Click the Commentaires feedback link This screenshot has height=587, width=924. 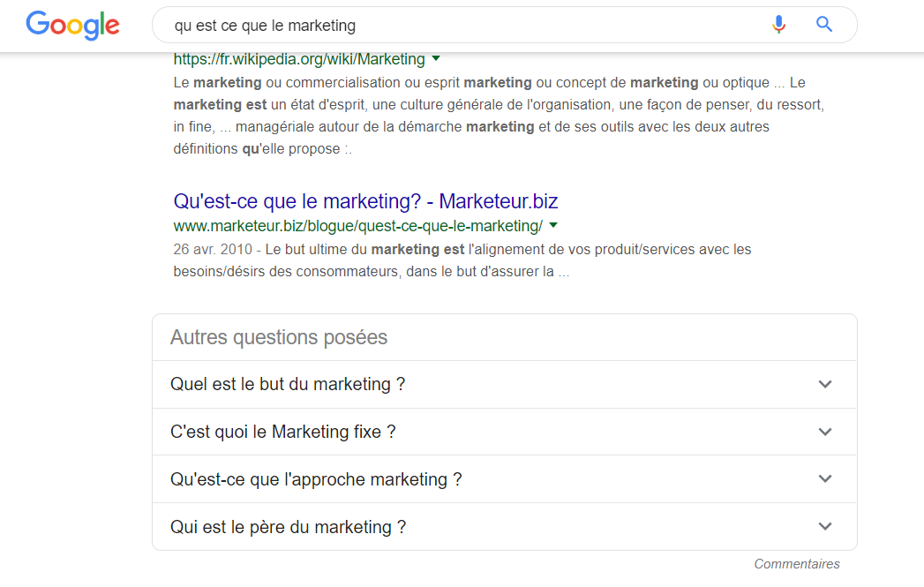point(797,564)
